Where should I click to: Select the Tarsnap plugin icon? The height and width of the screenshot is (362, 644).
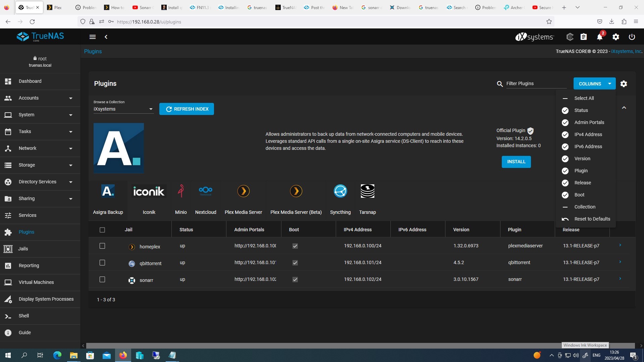point(367,191)
